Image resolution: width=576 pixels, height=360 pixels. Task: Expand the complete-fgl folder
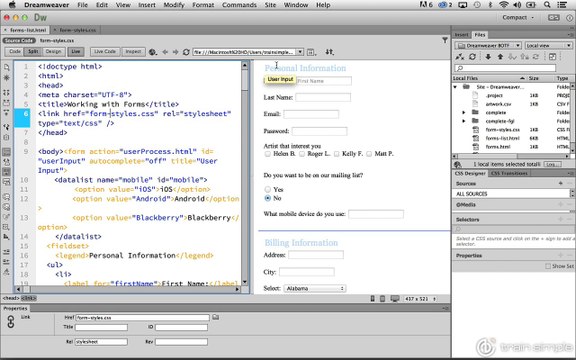tap(464, 121)
